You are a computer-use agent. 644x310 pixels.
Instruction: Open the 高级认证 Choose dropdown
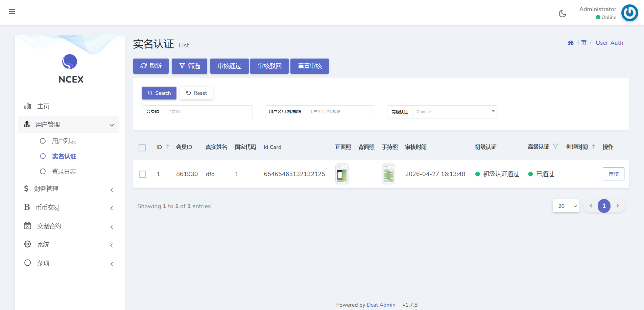coord(455,112)
